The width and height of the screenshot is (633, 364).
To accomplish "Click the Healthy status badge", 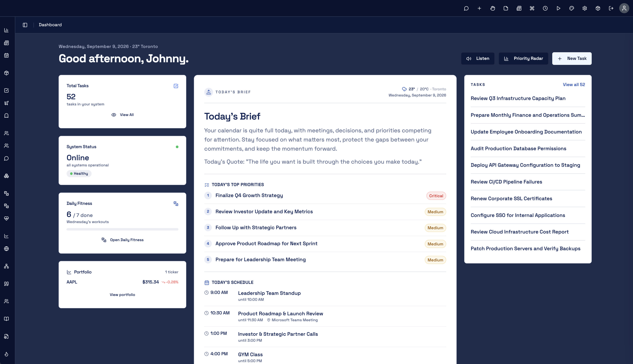I will click(x=79, y=173).
